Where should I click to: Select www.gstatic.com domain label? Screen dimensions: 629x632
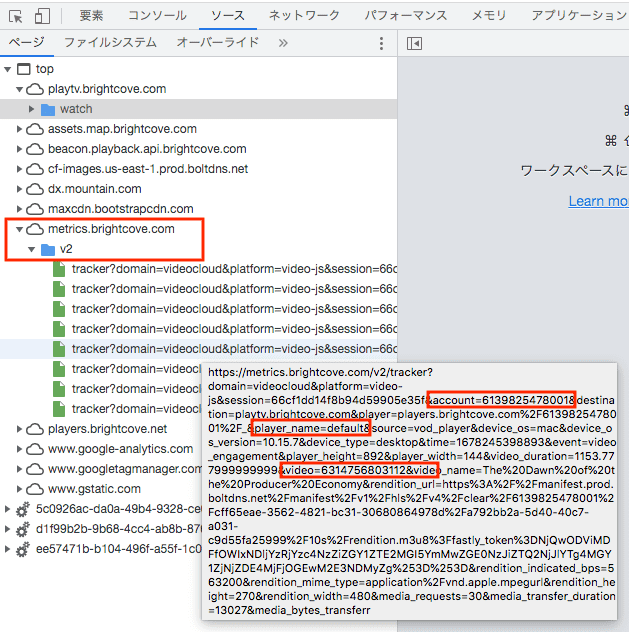point(94,489)
